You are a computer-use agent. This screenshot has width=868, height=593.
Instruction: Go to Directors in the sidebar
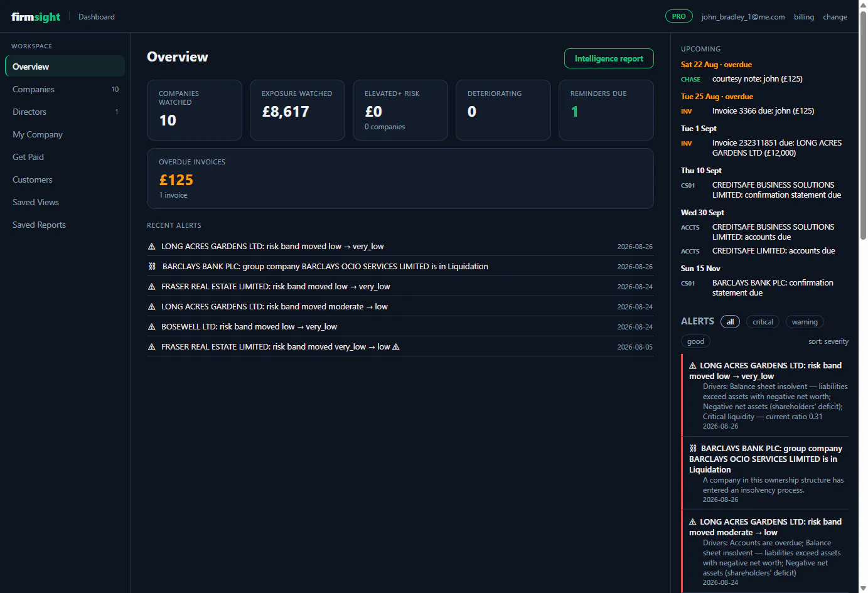[65, 112]
